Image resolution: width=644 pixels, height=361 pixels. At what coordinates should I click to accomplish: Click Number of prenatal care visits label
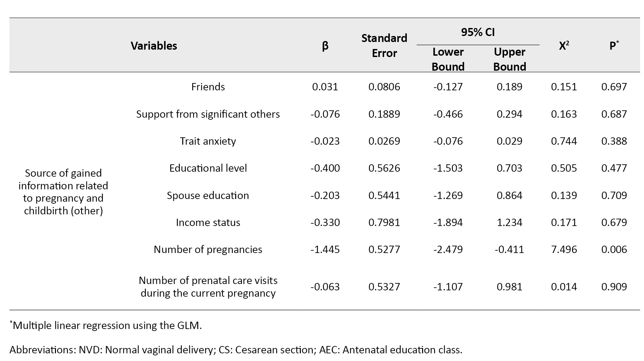(208, 287)
